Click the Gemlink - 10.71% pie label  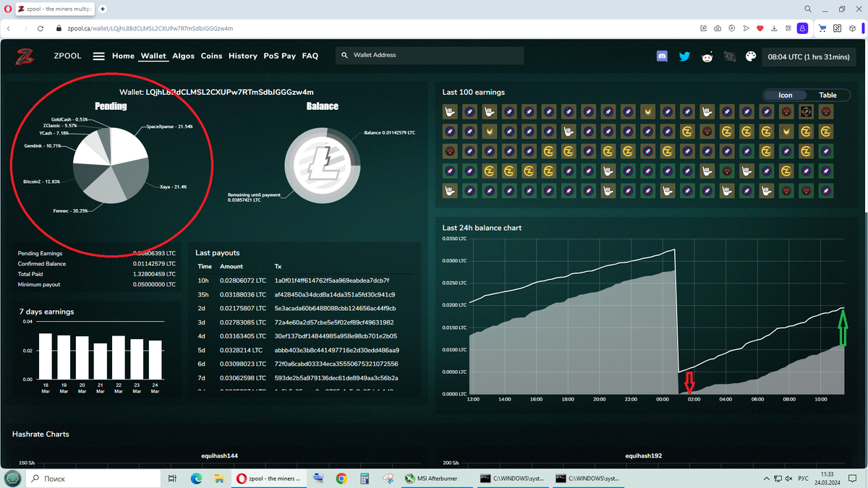(43, 146)
